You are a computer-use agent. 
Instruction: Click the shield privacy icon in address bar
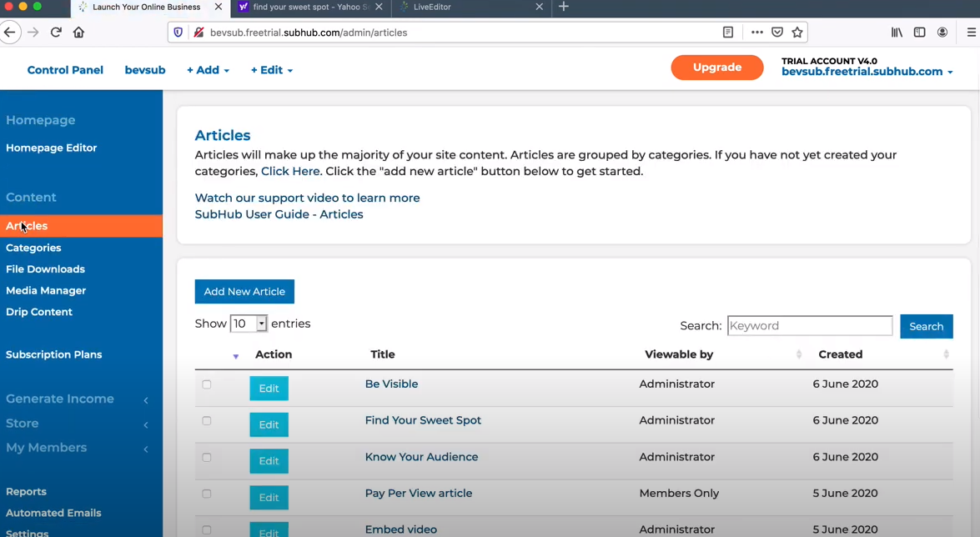point(178,33)
